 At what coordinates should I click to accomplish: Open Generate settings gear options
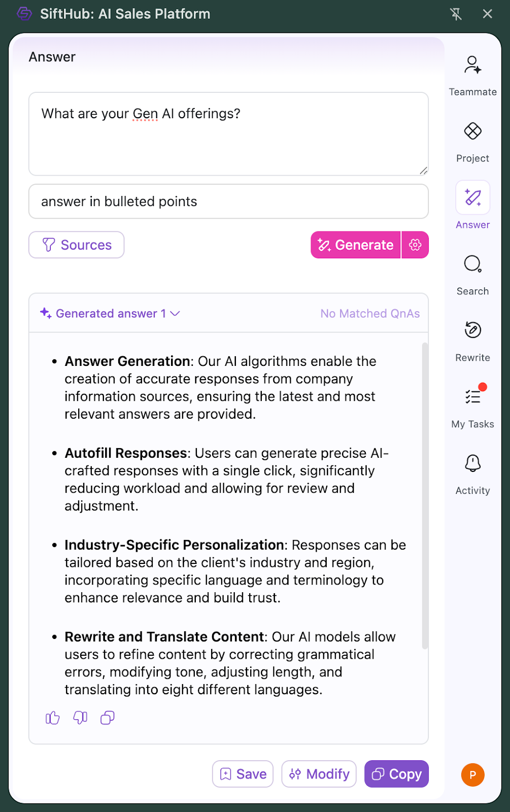point(415,245)
